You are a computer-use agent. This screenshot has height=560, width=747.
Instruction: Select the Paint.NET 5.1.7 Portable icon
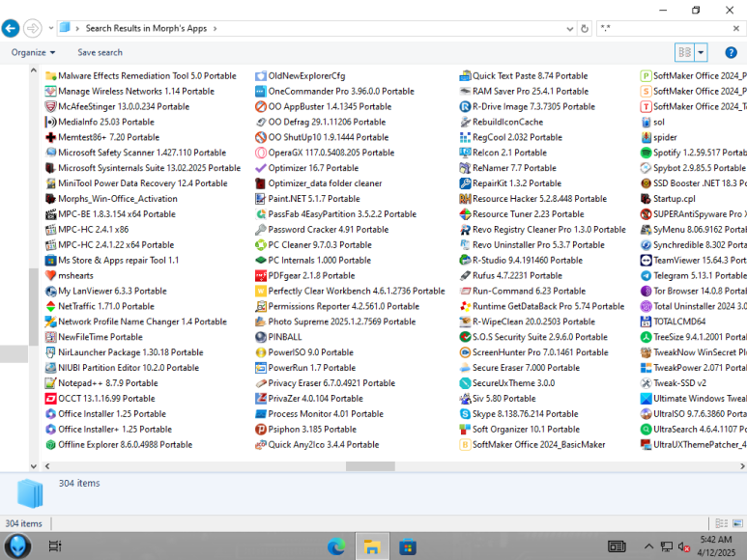pos(261,199)
